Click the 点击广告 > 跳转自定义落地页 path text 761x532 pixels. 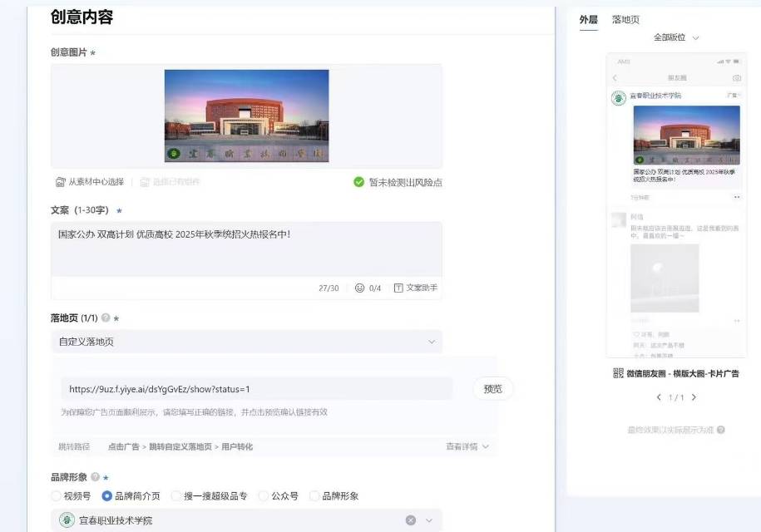(x=180, y=446)
